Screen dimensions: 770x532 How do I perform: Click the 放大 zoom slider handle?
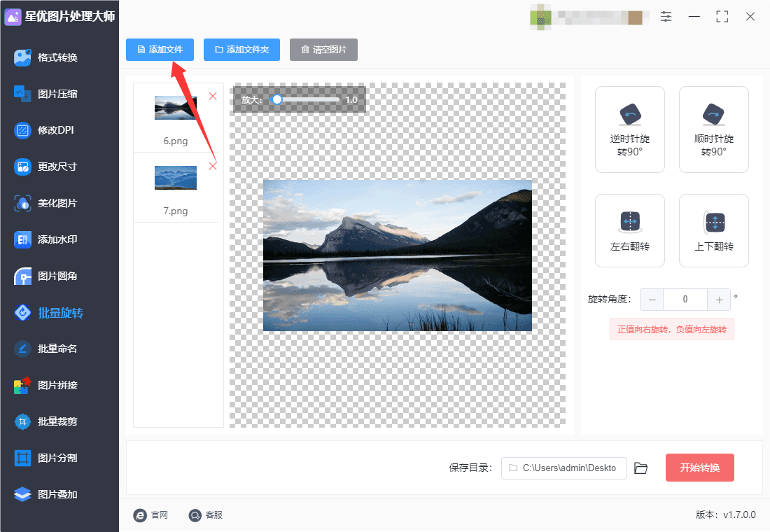pyautogui.click(x=277, y=99)
